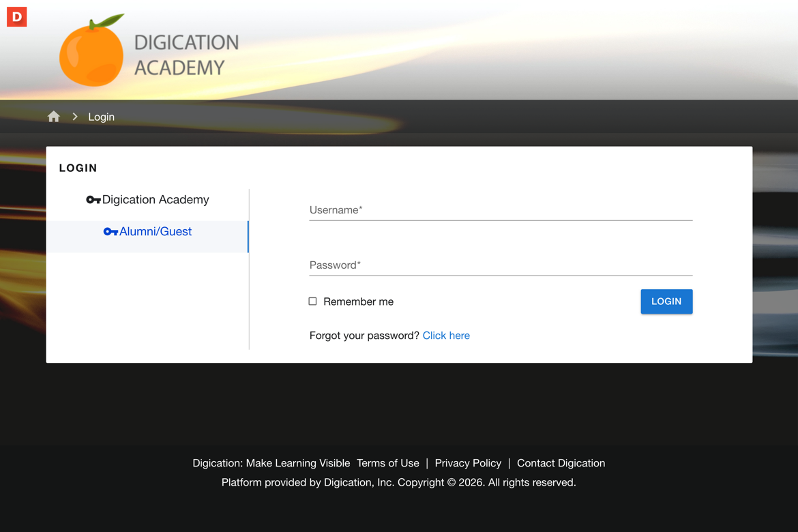Click the blue LOGIN button
This screenshot has width=798, height=532.
click(x=666, y=301)
